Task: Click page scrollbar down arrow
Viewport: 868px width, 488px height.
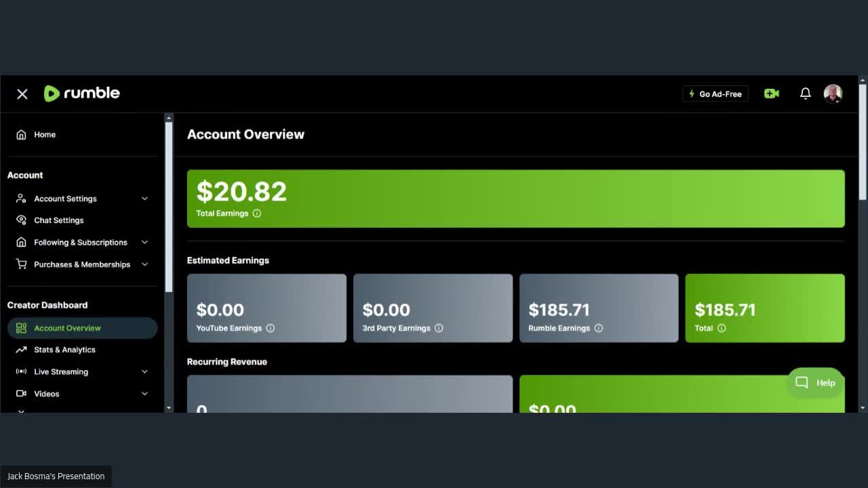Action: (x=863, y=408)
